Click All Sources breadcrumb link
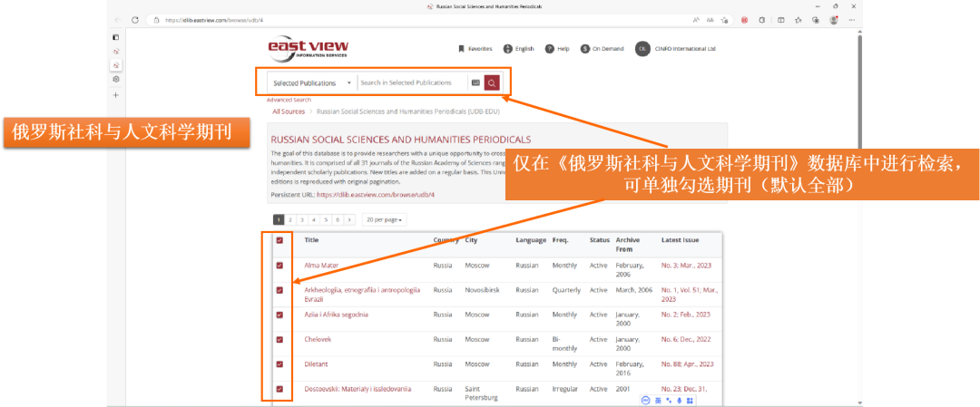 (289, 111)
